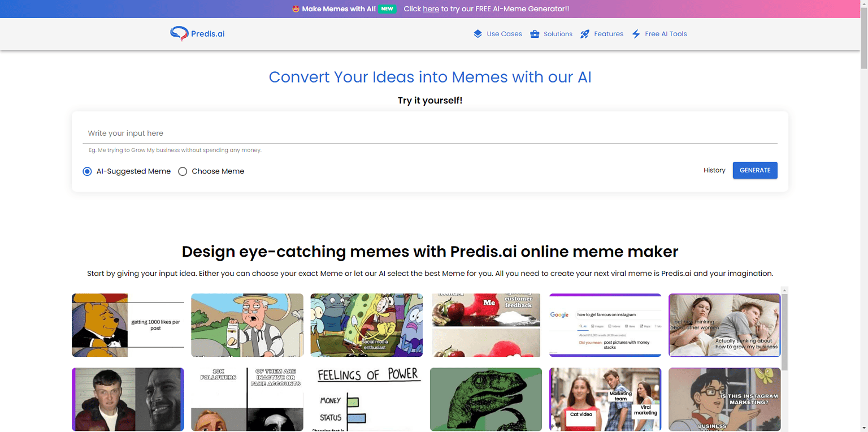The height and width of the screenshot is (432, 868).
Task: Click the NEW badge in the banner
Action: 387,9
